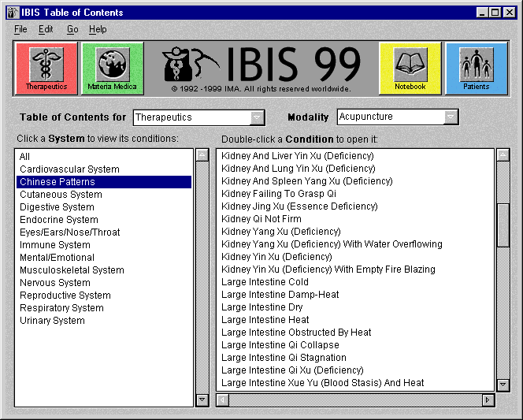Click the system list scroll down arrow

pos(202,400)
